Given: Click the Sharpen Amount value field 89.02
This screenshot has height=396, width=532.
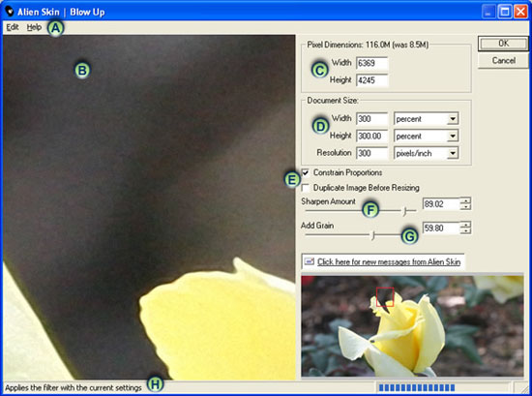Looking at the screenshot, I should [x=441, y=204].
